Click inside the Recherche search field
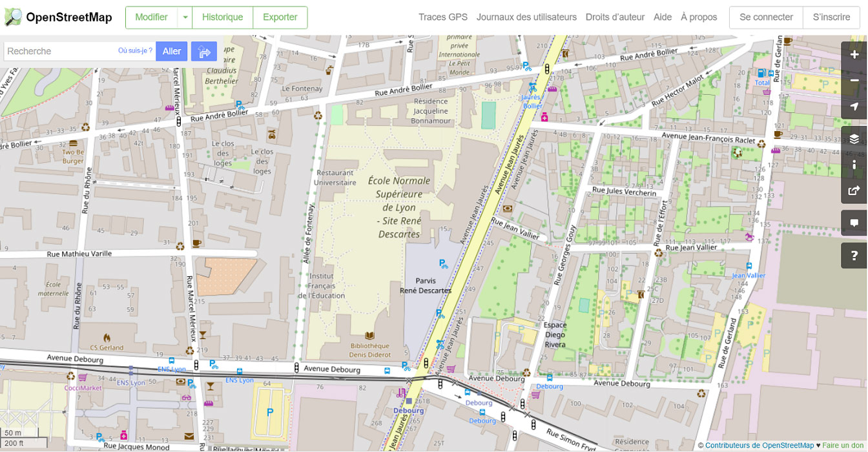 (x=65, y=50)
